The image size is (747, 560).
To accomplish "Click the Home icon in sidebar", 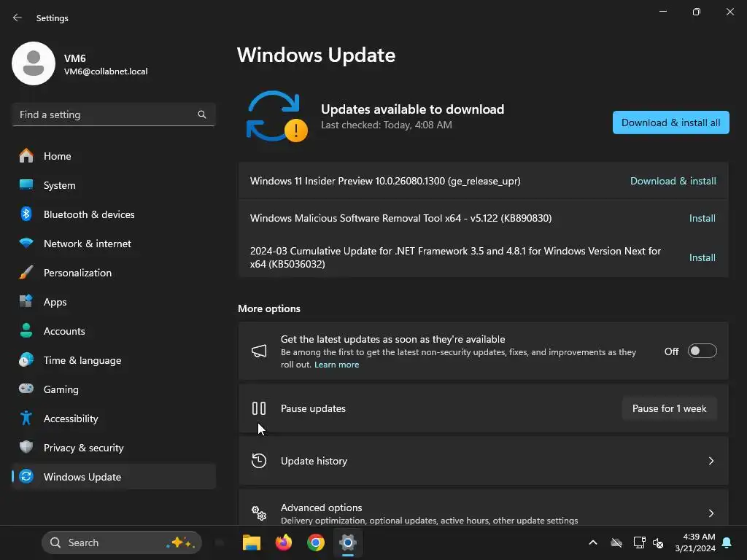I will point(26,156).
